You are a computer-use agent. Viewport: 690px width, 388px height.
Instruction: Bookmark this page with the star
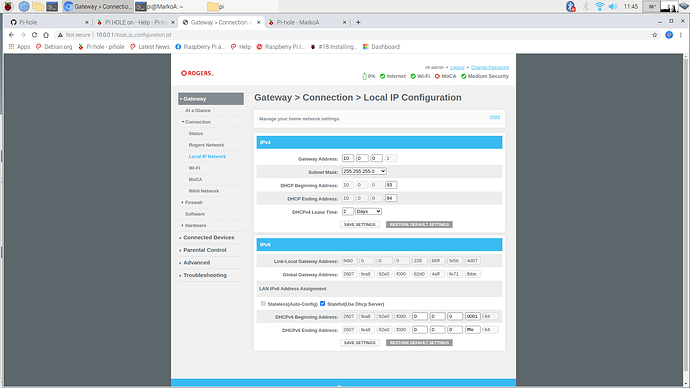click(655, 35)
